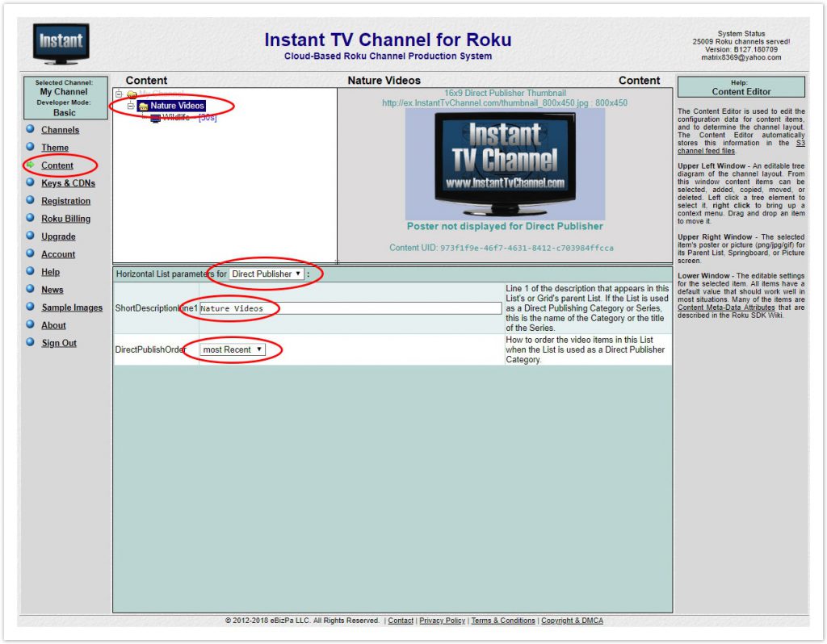Open the About page link

click(54, 325)
